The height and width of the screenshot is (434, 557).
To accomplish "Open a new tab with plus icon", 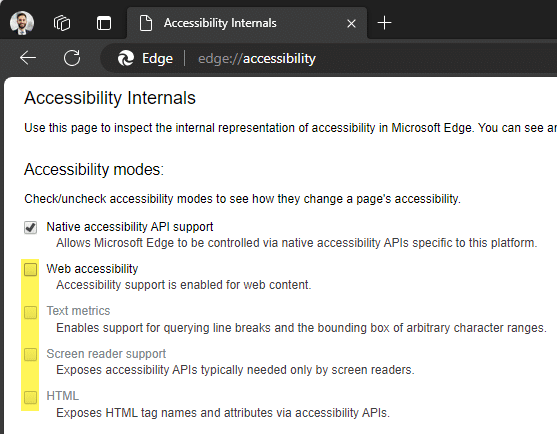I will [384, 23].
